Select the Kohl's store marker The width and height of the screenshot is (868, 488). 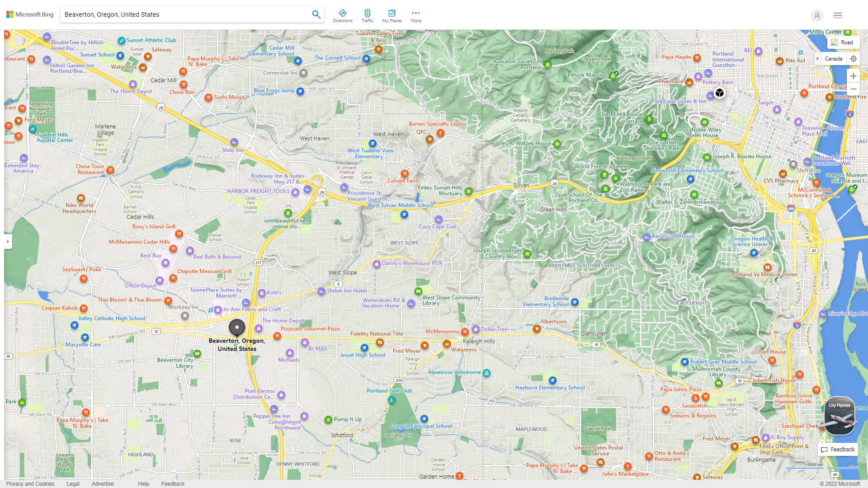pyautogui.click(x=262, y=293)
